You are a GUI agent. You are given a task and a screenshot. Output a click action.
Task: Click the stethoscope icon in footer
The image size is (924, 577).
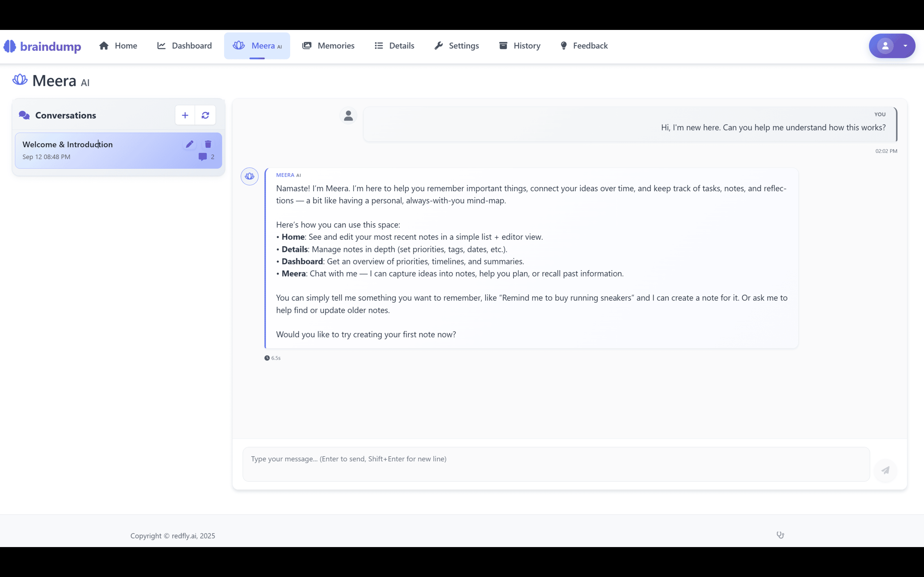tap(780, 535)
